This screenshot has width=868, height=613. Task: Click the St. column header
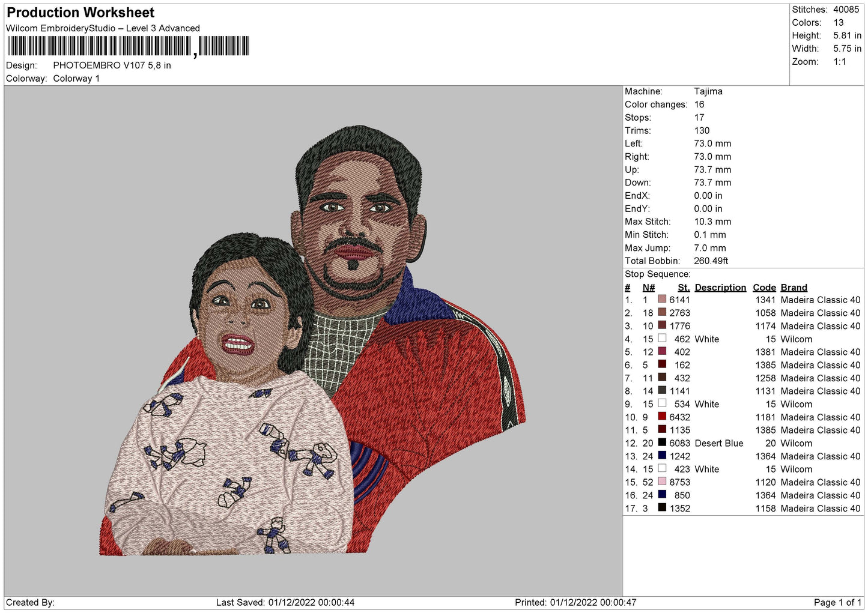(684, 288)
